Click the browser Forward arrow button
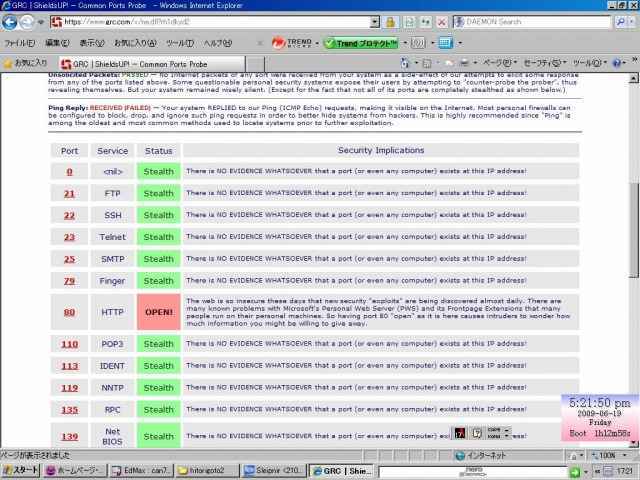 [x=27, y=22]
